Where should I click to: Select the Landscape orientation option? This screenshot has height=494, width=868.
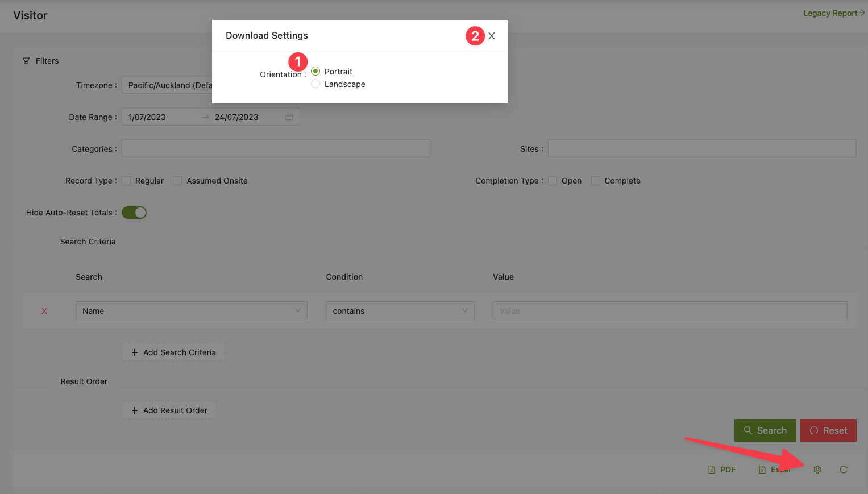pos(315,84)
